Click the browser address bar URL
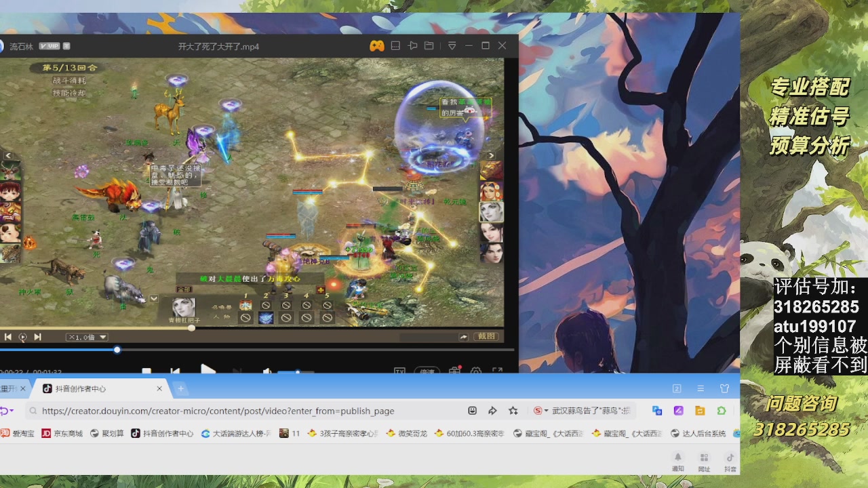The height and width of the screenshot is (488, 868). click(x=218, y=411)
